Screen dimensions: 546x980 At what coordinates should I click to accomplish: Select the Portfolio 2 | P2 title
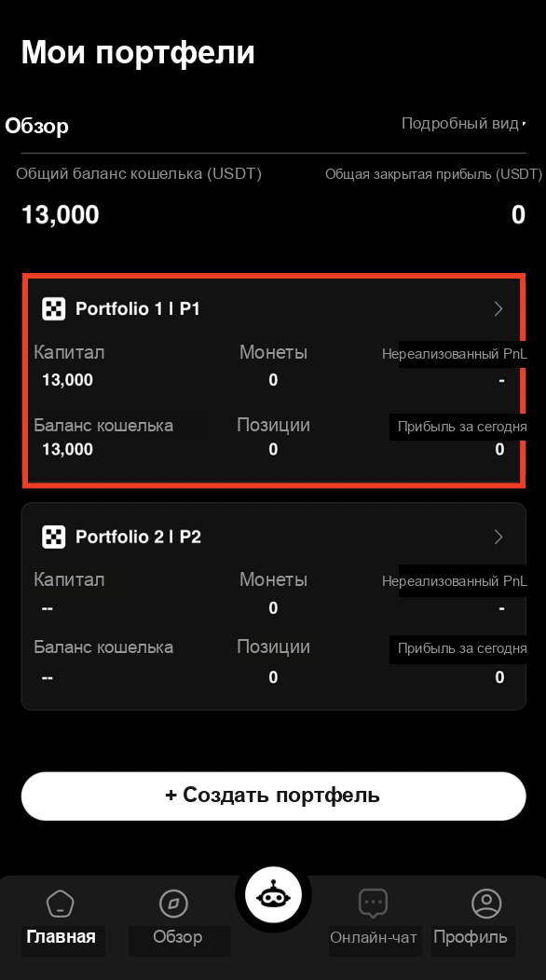coord(138,537)
